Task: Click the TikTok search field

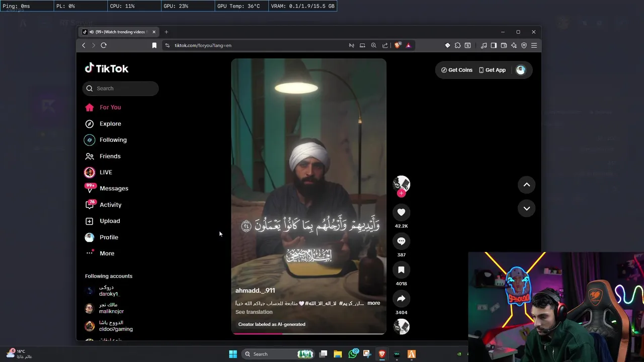Action: 120,88
